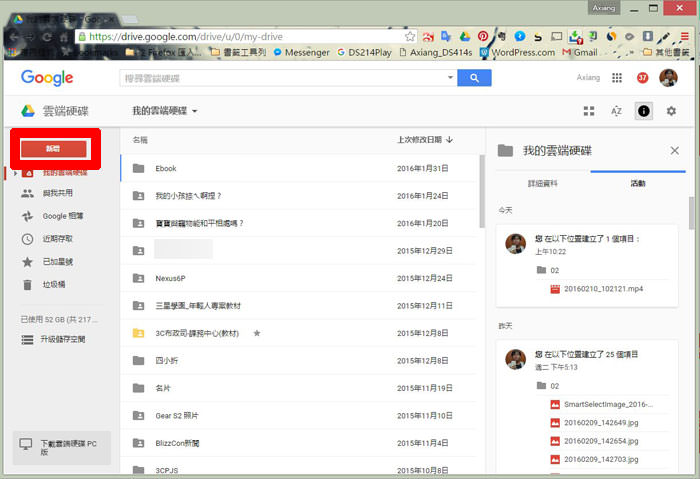The width and height of the screenshot is (700, 479).
Task: Open Drive settings gear
Action: (x=671, y=111)
